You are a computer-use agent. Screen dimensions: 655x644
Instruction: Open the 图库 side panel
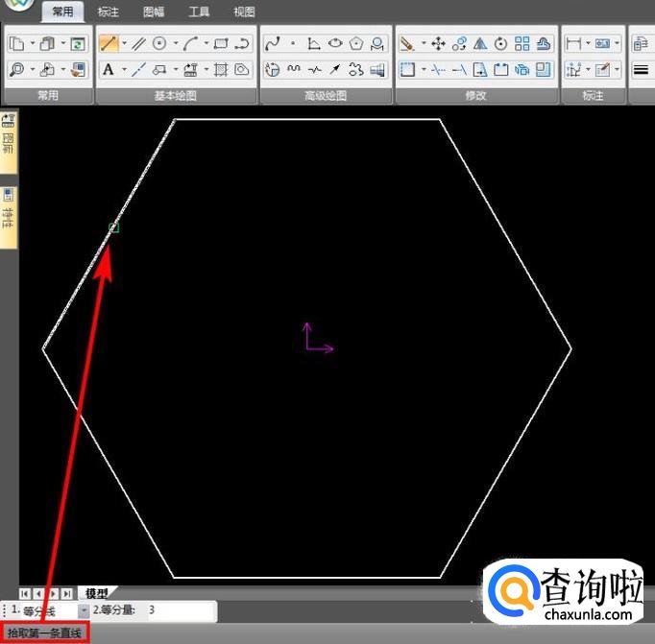(x=9, y=142)
